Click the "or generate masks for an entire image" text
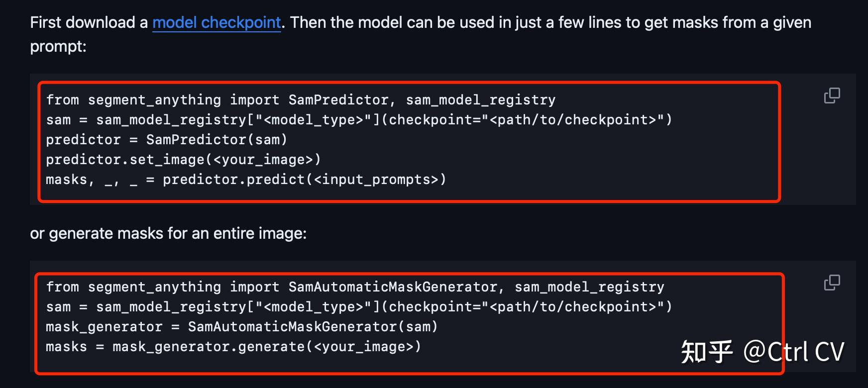868x388 pixels. [168, 233]
